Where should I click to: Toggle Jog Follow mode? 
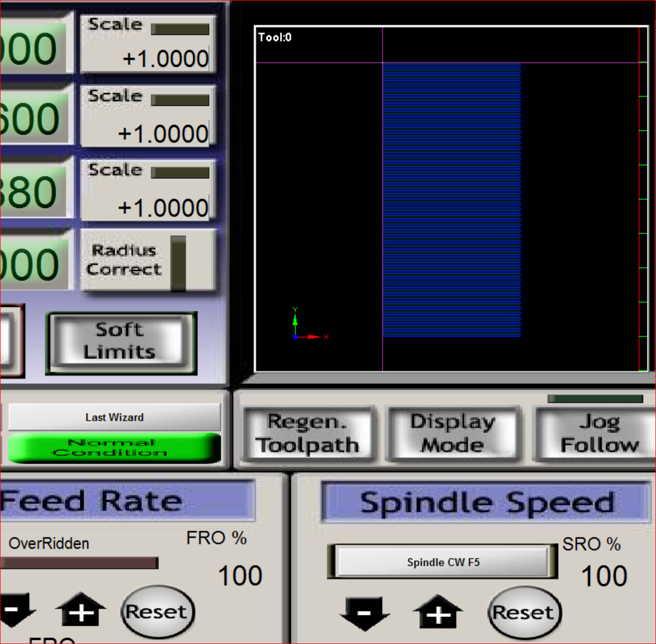click(x=598, y=434)
